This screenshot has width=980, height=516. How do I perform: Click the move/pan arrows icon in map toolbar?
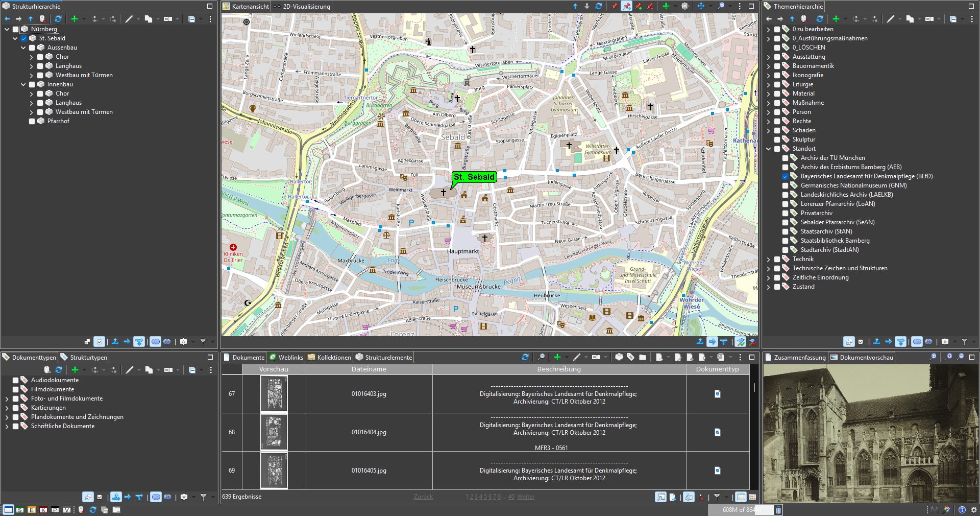[x=701, y=6]
